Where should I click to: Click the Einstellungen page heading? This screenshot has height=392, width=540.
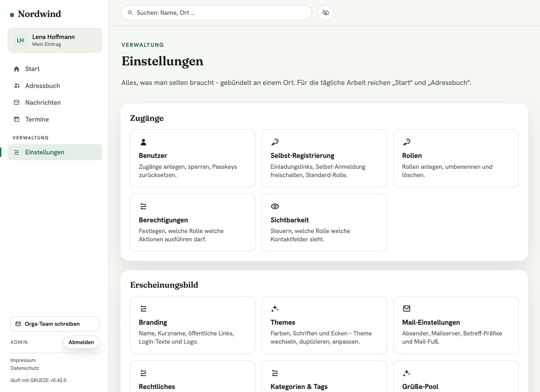click(162, 61)
